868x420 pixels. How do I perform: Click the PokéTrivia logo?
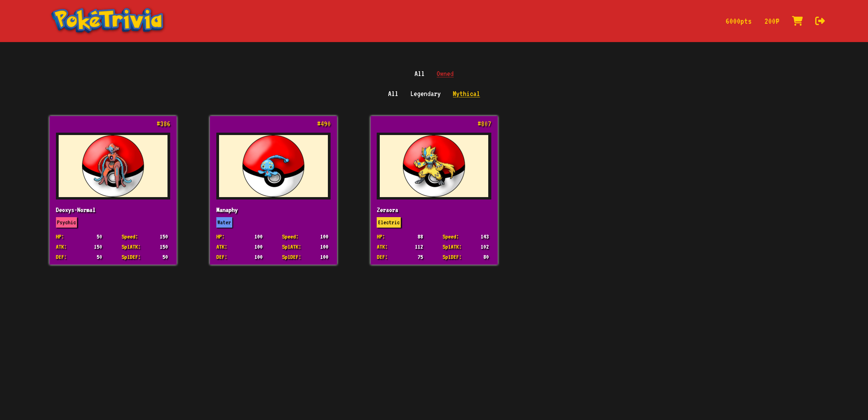pos(108,20)
